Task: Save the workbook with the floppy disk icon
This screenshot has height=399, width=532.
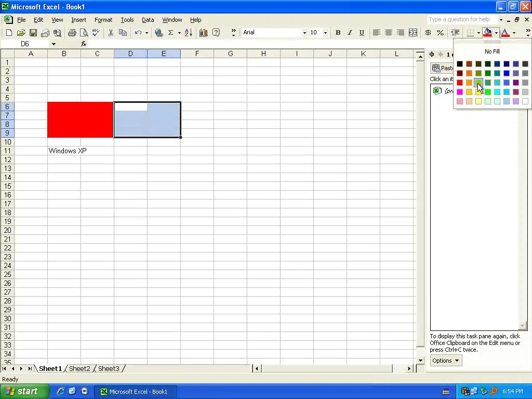Action: [x=33, y=33]
